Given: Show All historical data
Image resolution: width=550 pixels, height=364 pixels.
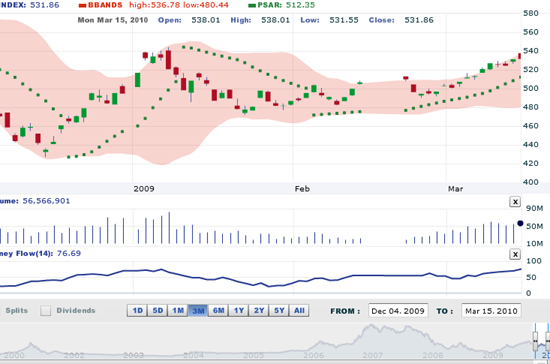Looking at the screenshot, I should 299,311.
